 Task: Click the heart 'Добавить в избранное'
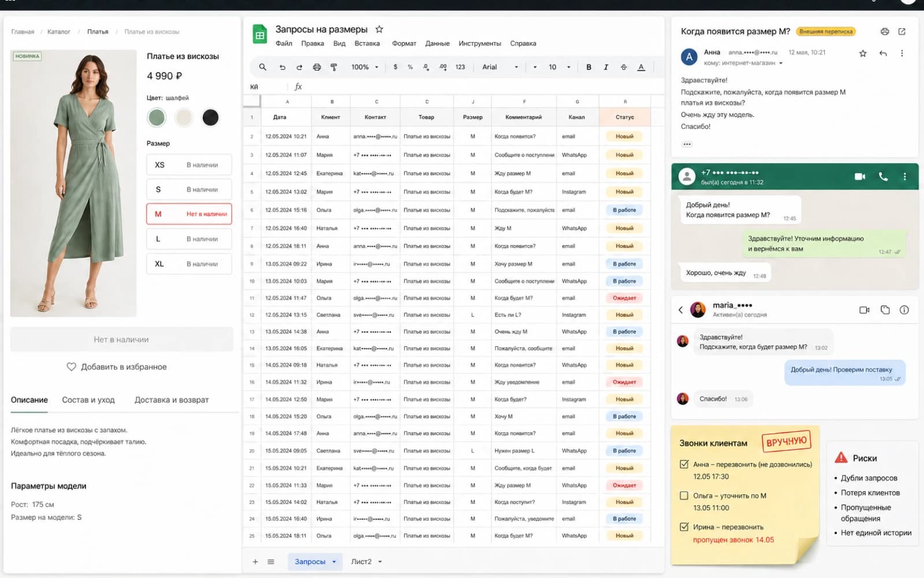[71, 366]
